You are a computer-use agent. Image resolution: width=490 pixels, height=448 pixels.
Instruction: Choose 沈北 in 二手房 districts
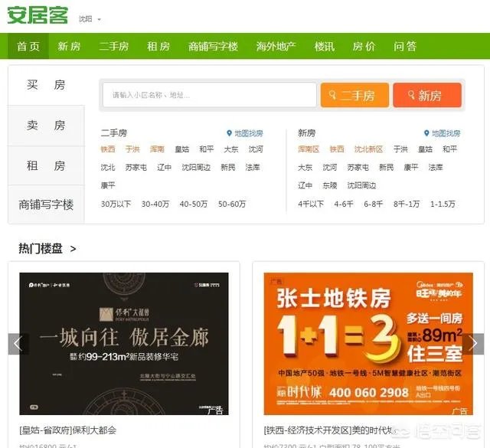click(x=108, y=168)
